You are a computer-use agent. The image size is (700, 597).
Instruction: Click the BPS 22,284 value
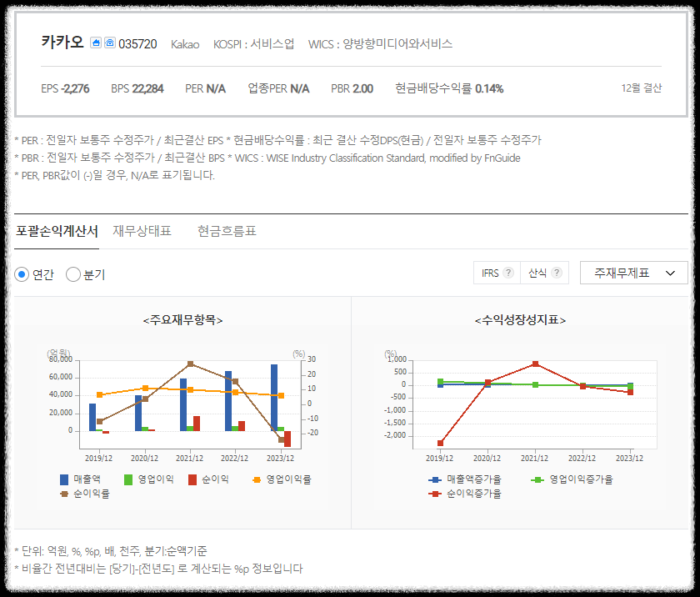pyautogui.click(x=137, y=88)
